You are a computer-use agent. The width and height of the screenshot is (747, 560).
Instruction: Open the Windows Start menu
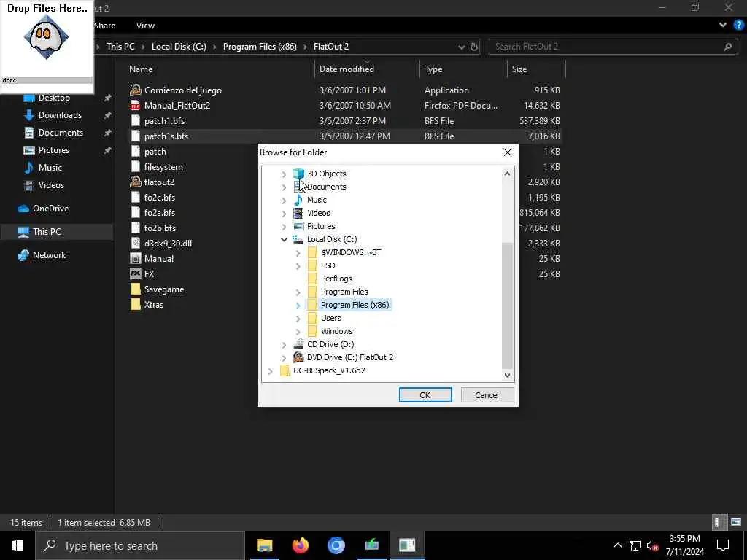(x=18, y=545)
